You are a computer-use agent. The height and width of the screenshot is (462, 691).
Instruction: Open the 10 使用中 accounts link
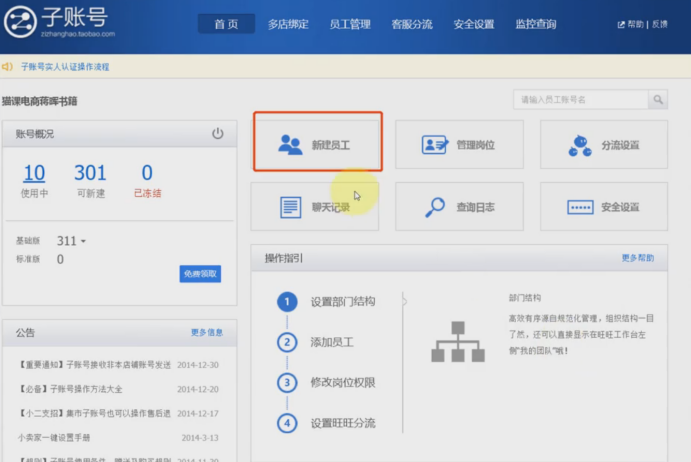(x=34, y=173)
